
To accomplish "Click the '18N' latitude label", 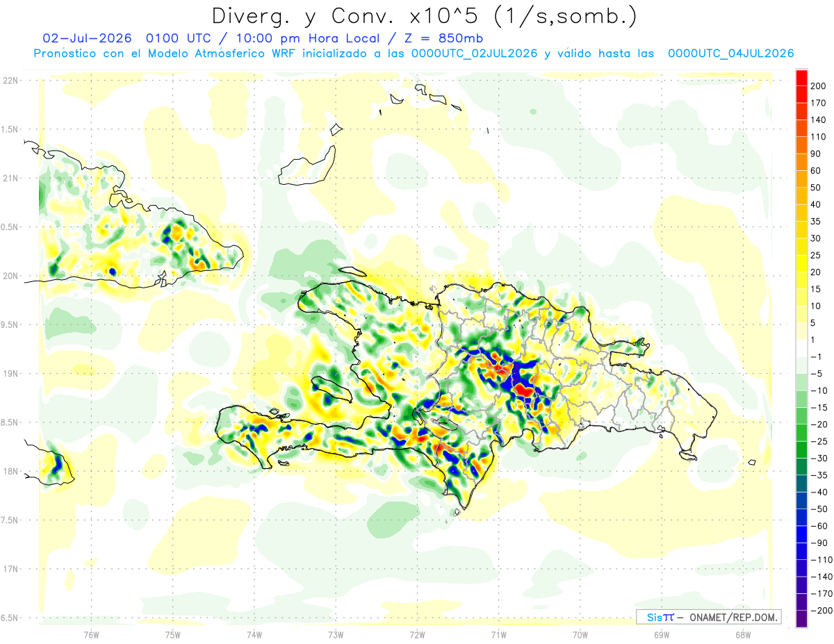I will pos(10,471).
